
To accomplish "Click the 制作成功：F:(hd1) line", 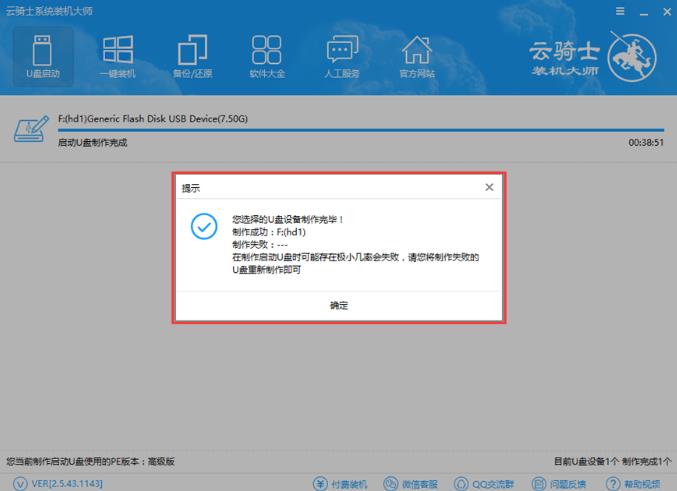I will [269, 232].
